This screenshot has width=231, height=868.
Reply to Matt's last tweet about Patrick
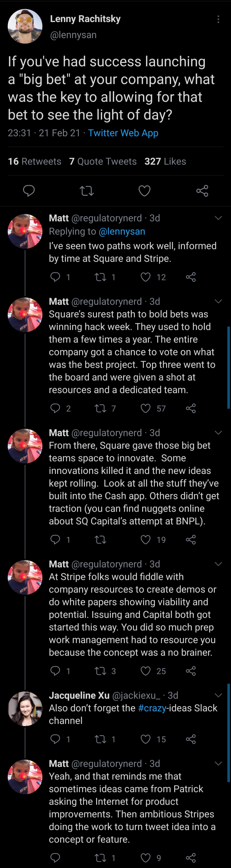coord(55,858)
